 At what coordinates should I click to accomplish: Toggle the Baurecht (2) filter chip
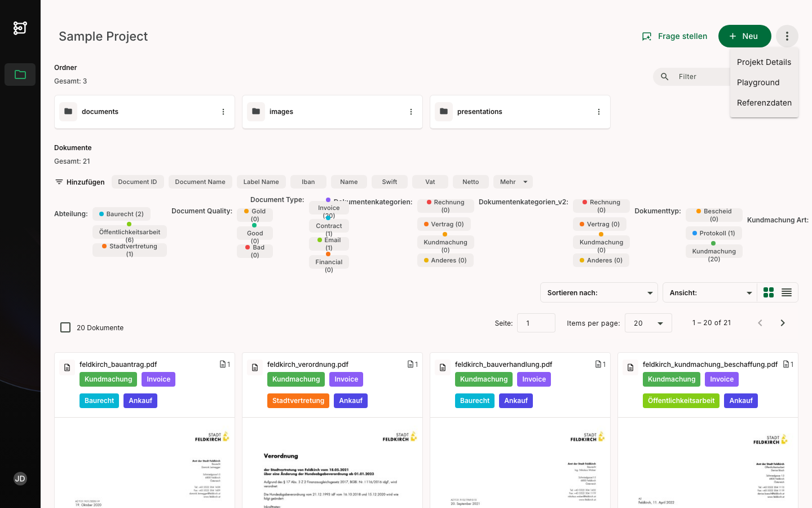pos(121,214)
